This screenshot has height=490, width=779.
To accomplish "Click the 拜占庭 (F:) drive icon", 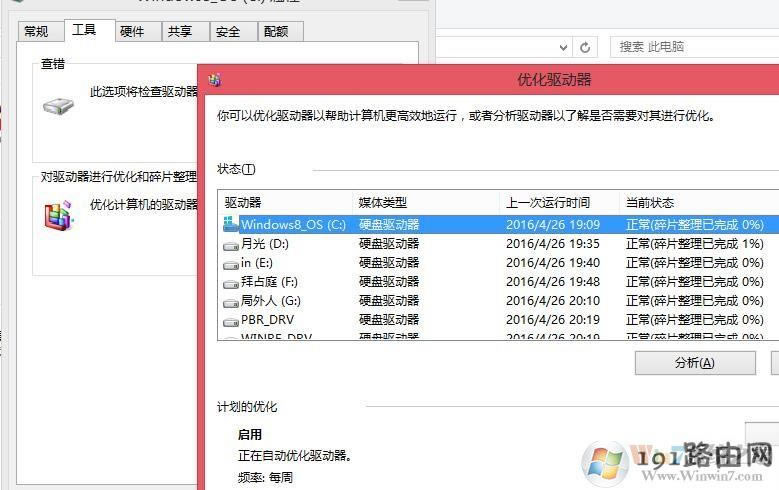I will [231, 284].
